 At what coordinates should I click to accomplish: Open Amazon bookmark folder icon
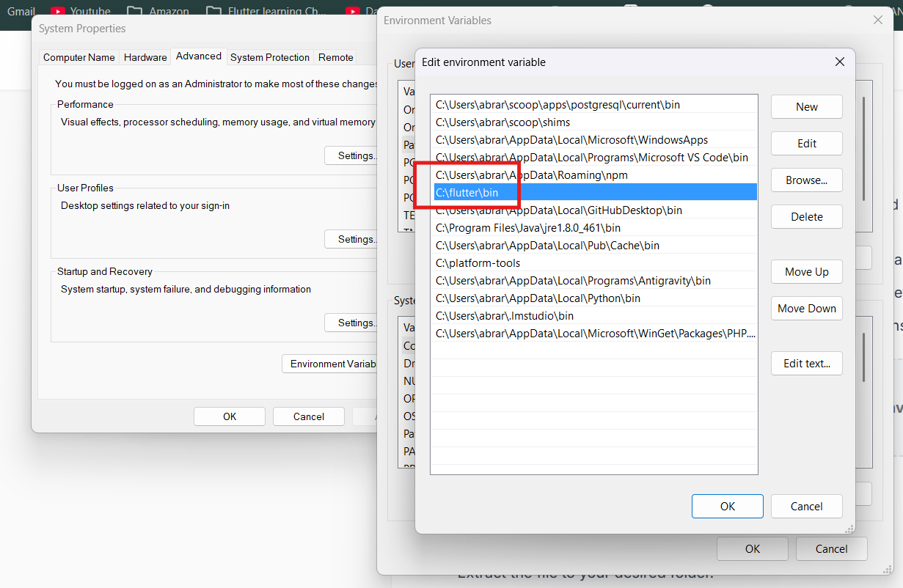click(134, 12)
